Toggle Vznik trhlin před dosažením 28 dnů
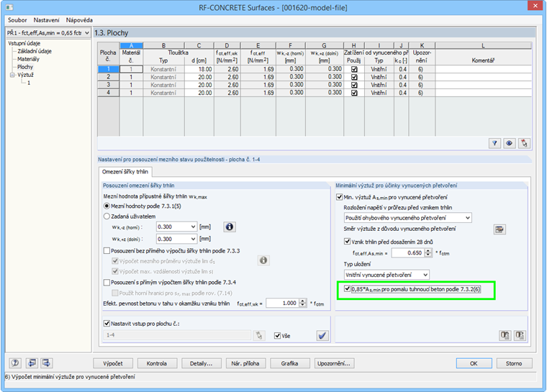547x392 pixels. coord(347,241)
